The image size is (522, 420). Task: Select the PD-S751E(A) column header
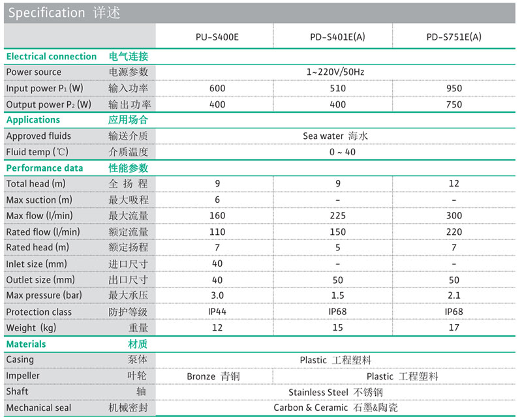coord(454,37)
